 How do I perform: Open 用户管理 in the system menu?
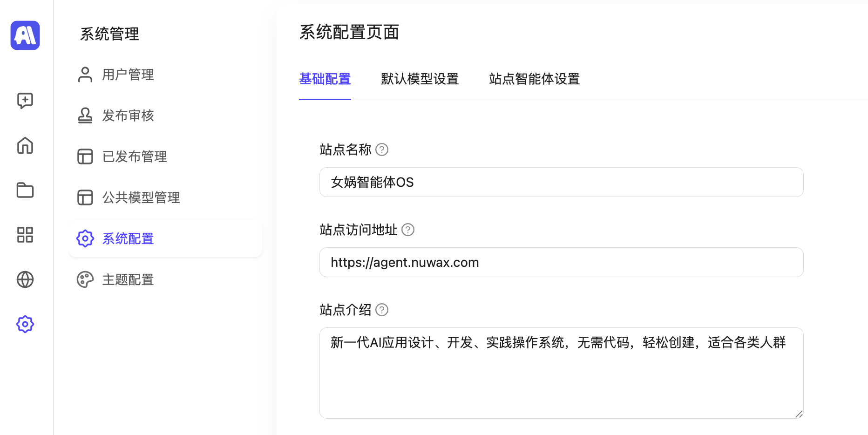click(128, 75)
